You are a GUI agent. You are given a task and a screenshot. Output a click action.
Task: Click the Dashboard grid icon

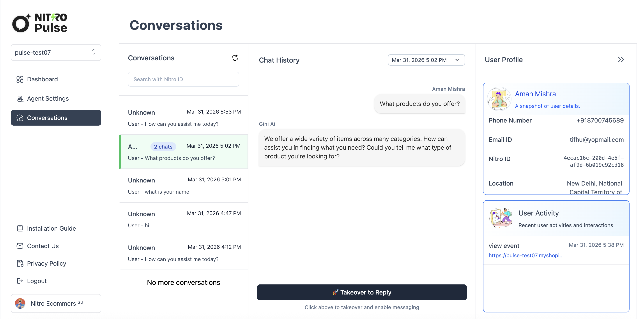pyautogui.click(x=20, y=79)
